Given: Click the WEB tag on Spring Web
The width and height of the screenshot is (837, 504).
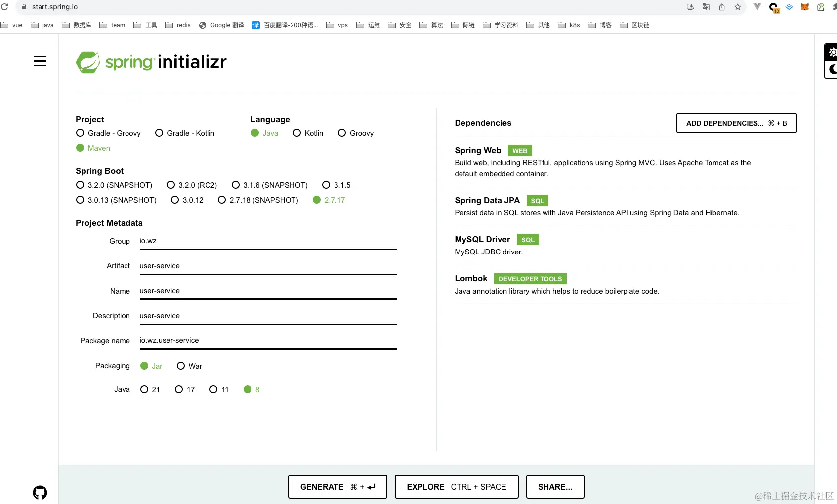Looking at the screenshot, I should coord(520,151).
